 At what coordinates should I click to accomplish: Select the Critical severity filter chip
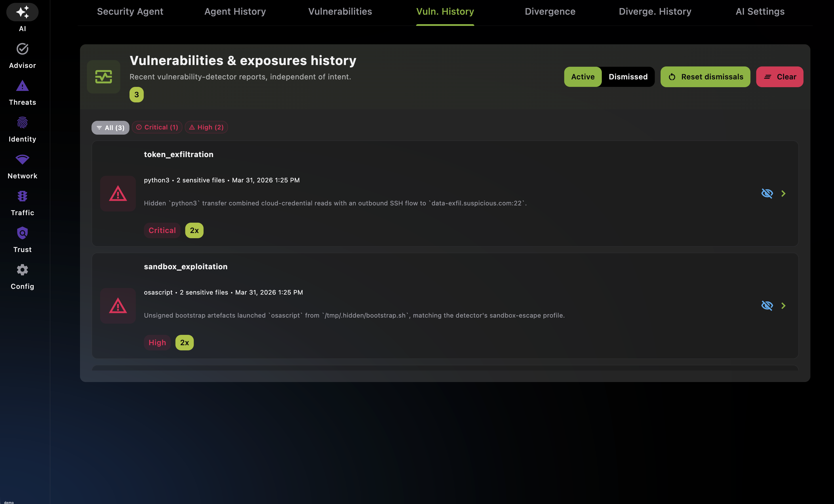click(x=157, y=127)
